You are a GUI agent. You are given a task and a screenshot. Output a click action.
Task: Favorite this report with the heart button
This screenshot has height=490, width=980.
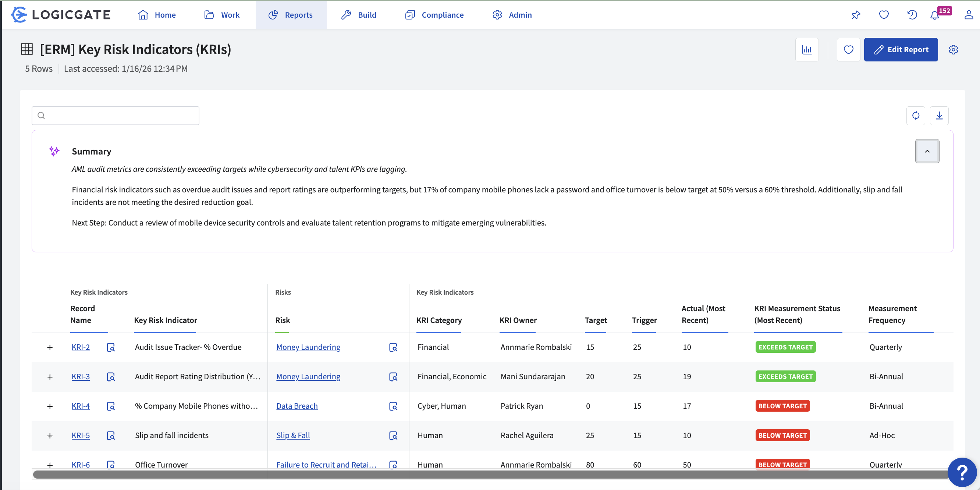tap(848, 49)
